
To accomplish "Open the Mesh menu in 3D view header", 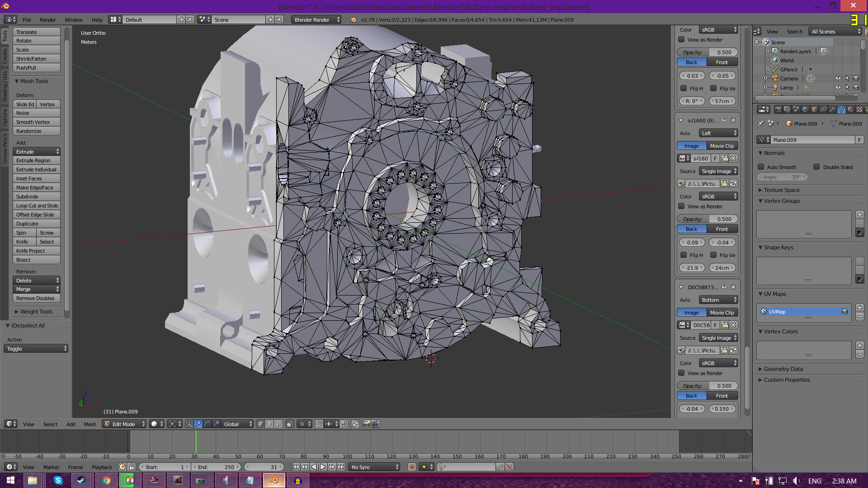I will (90, 424).
